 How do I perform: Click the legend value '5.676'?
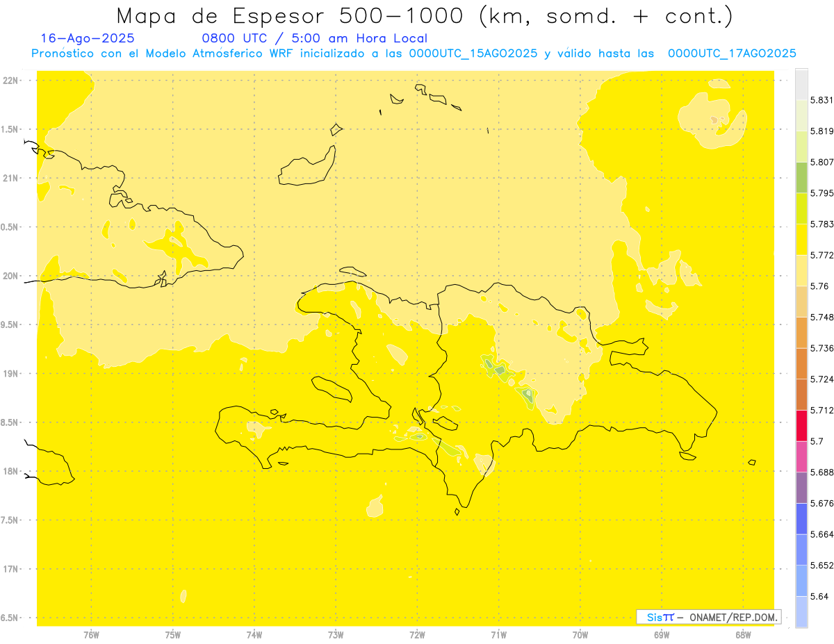[822, 503]
